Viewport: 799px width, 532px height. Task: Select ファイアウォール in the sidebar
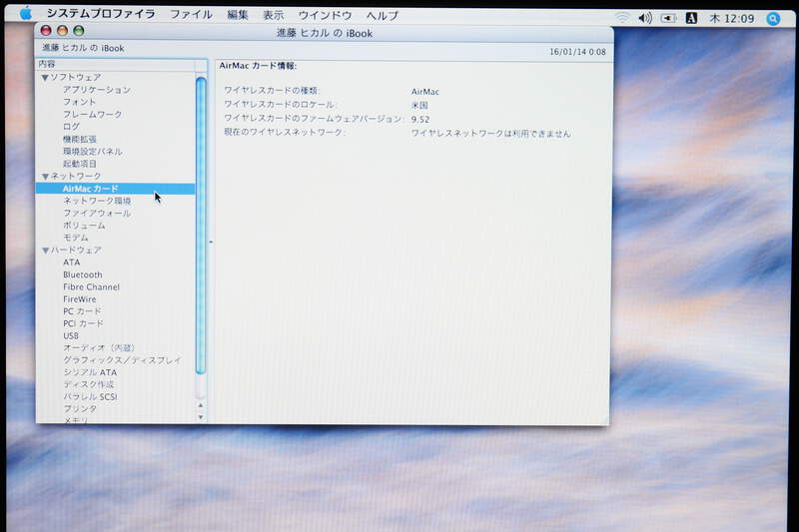97,213
